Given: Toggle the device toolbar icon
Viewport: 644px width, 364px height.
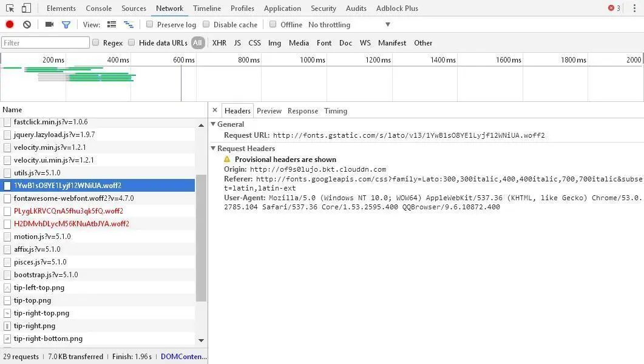Looking at the screenshot, I should tap(26, 8).
